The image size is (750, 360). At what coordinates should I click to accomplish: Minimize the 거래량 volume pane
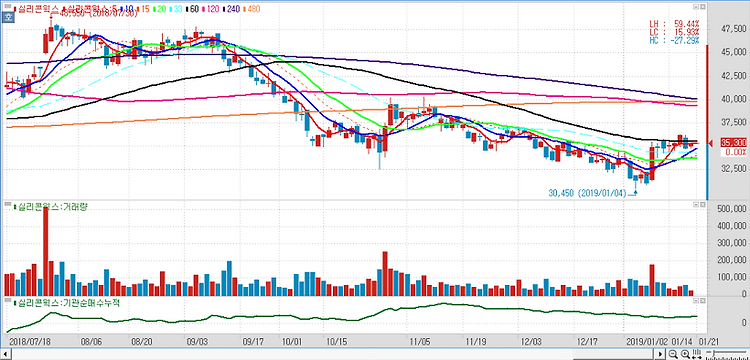pyautogui.click(x=696, y=205)
